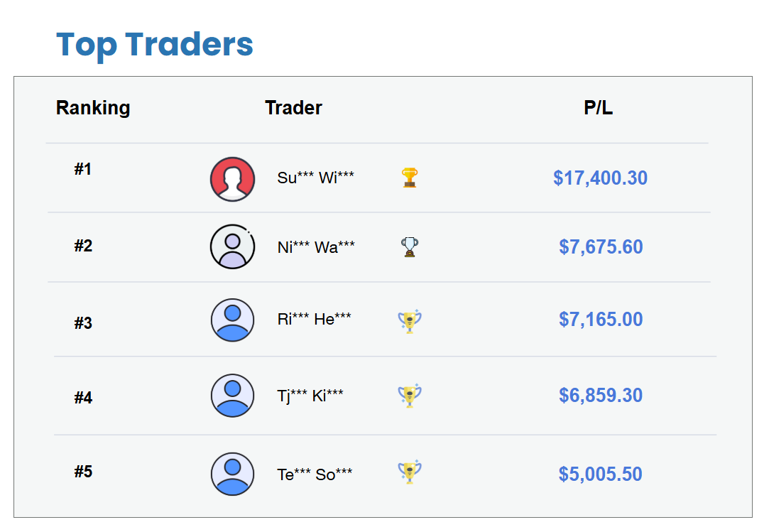
Task: Click the blue avatar of Ri*** He***
Action: coord(232,320)
